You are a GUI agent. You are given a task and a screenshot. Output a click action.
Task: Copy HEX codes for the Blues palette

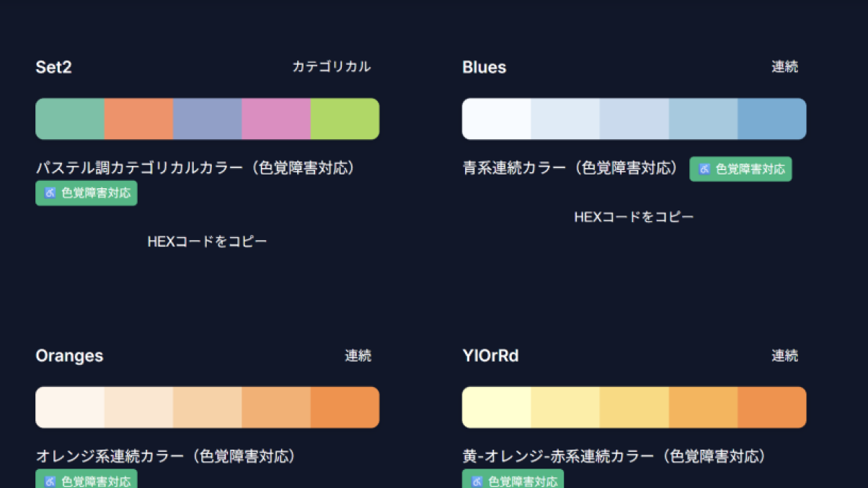[x=634, y=217]
